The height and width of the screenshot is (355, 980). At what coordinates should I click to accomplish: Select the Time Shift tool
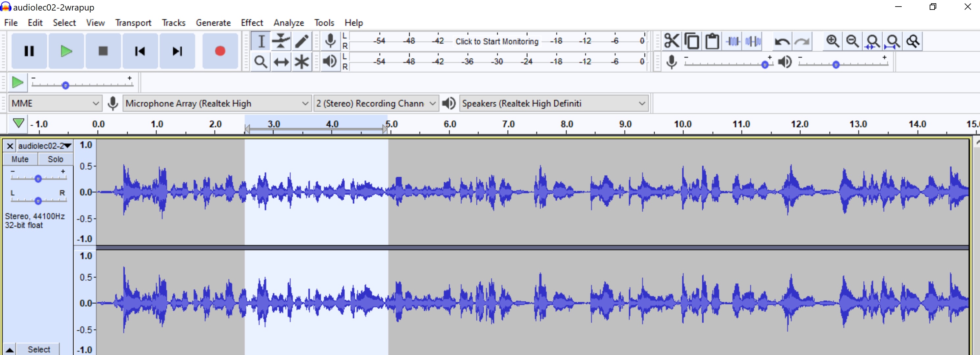281,62
